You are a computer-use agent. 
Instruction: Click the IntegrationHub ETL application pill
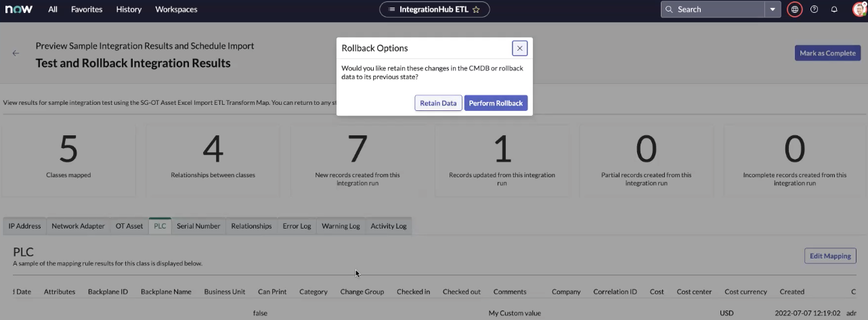[435, 9]
